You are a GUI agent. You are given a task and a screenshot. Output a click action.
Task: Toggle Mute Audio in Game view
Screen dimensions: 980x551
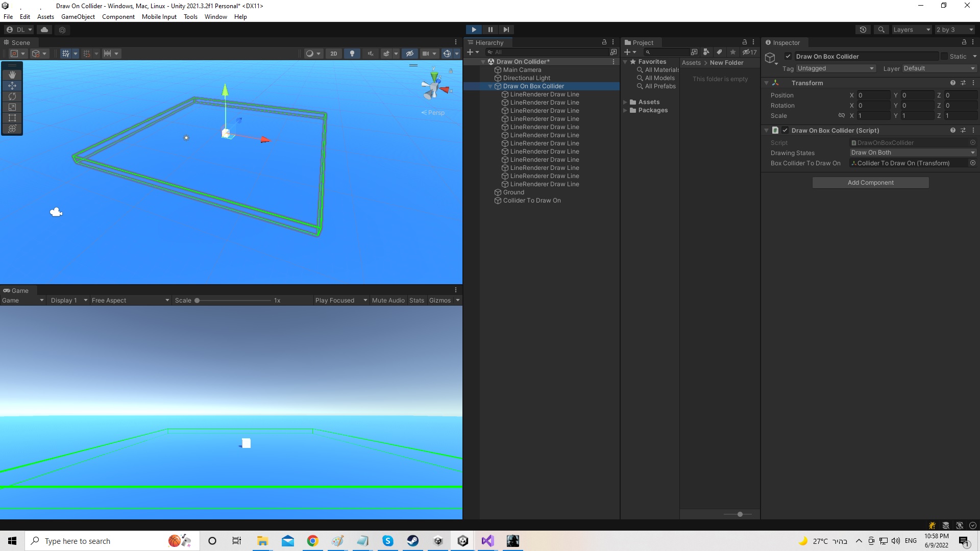[x=388, y=300]
